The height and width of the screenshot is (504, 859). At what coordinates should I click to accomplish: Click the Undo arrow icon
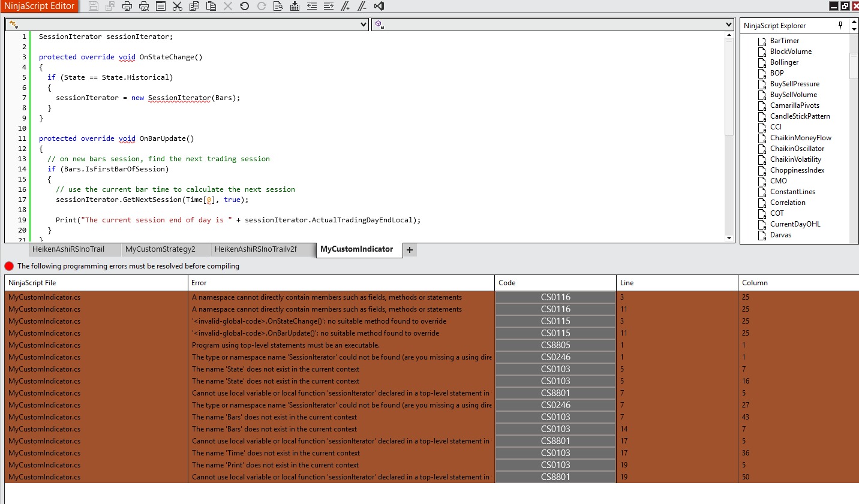(x=244, y=6)
